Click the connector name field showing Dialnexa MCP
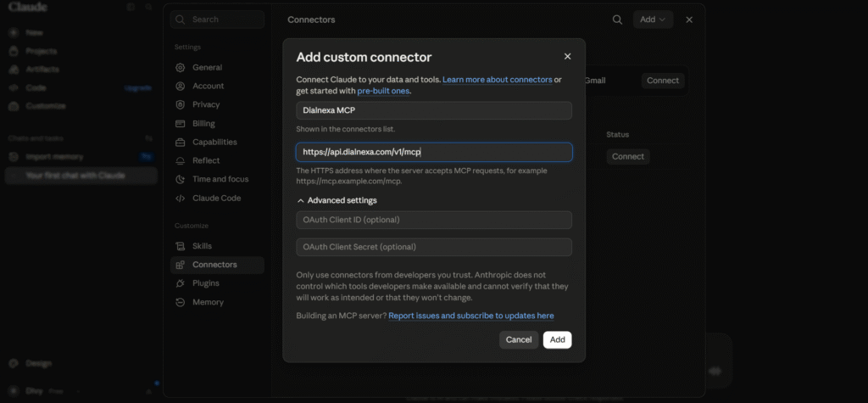This screenshot has width=868, height=403. click(434, 110)
